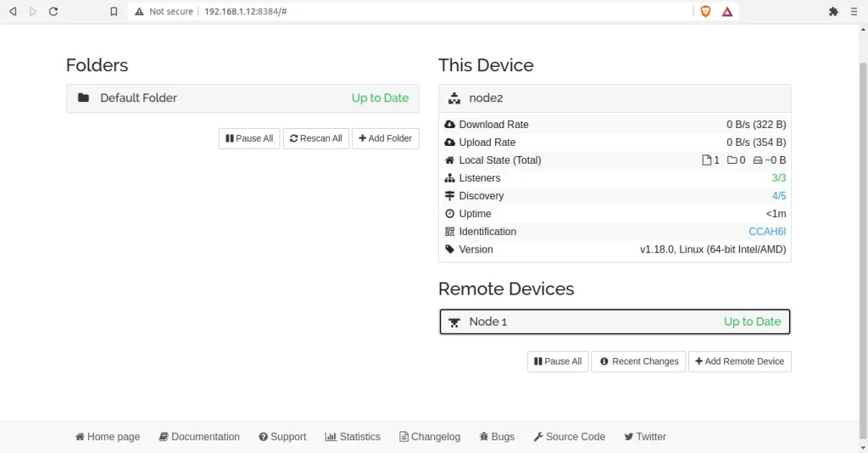Click the Version tag icon
Screen dimensions: 868x453
click(x=449, y=249)
